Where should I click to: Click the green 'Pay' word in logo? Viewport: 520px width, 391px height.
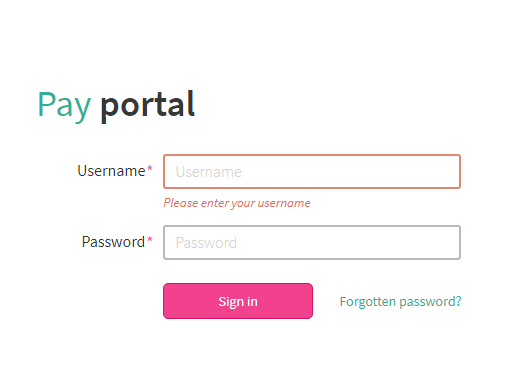pos(64,106)
